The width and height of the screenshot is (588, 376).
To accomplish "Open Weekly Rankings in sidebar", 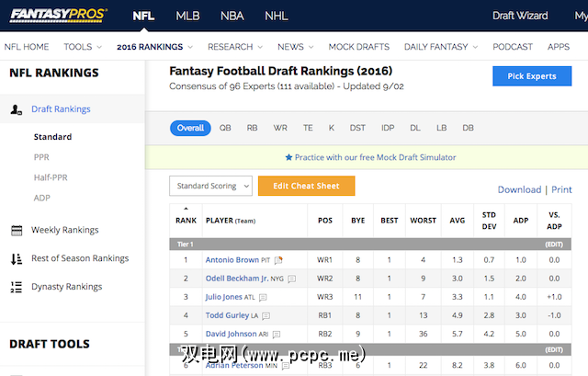I will [65, 230].
